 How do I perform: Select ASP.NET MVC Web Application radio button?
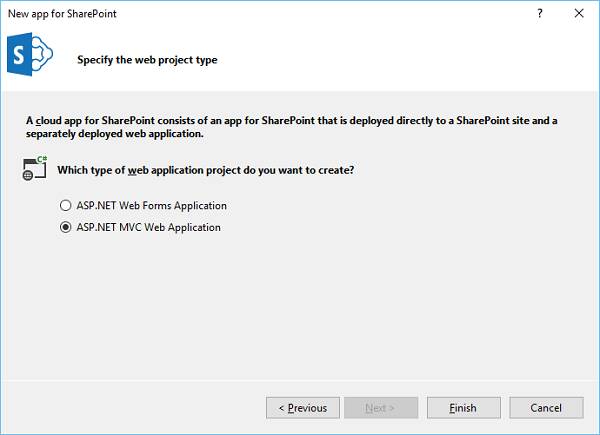click(x=67, y=228)
